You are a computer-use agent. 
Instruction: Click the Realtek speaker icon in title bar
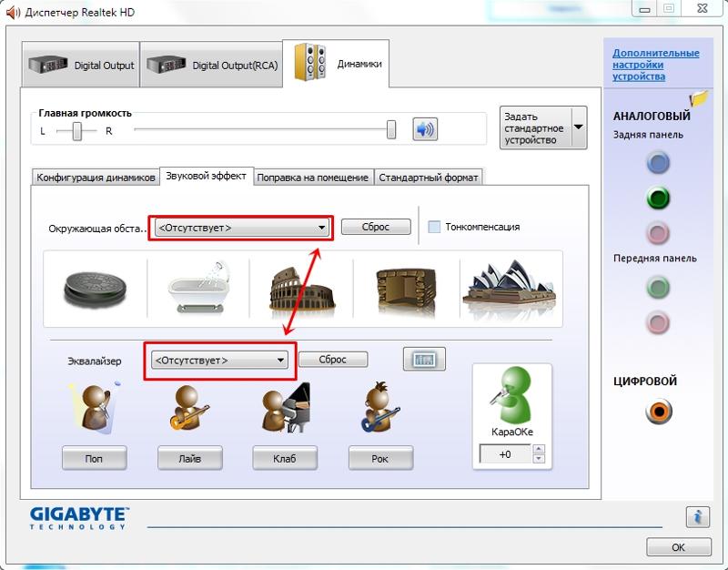13,12
